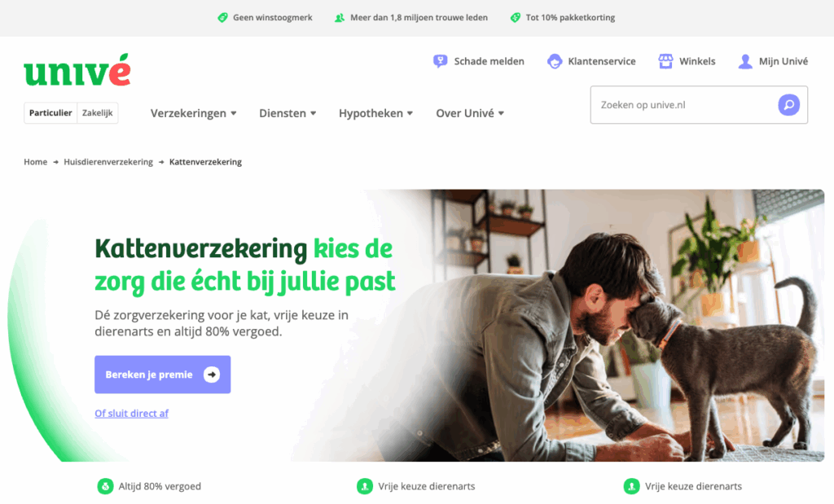Switch to Particulier toggle

(x=50, y=112)
